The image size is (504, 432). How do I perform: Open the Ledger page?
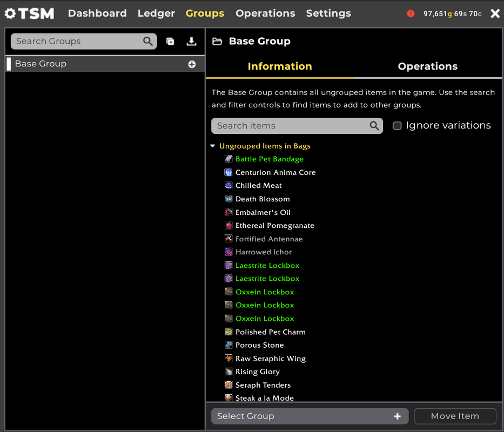point(156,13)
